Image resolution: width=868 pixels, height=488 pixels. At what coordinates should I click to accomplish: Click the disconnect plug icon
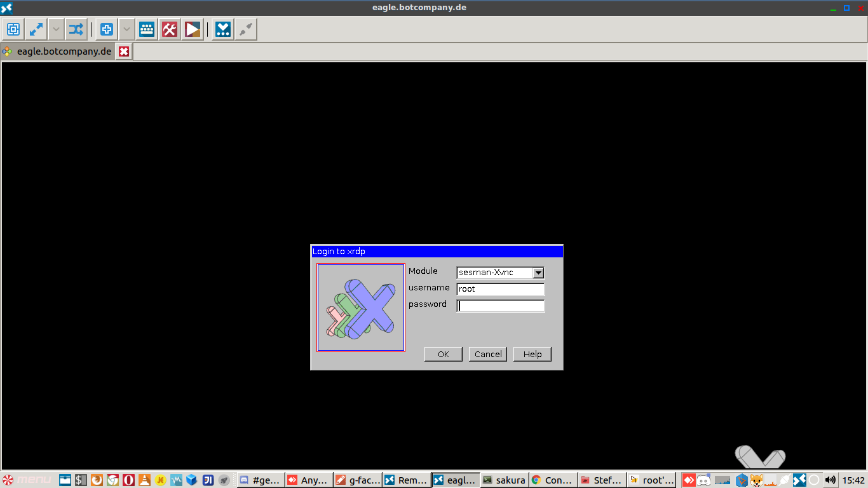[x=246, y=29]
